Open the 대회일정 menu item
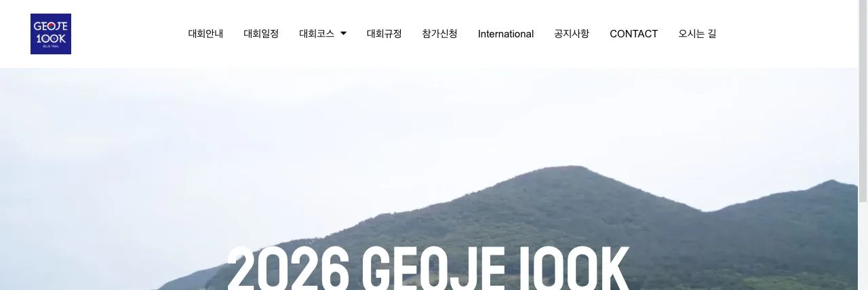 point(261,34)
